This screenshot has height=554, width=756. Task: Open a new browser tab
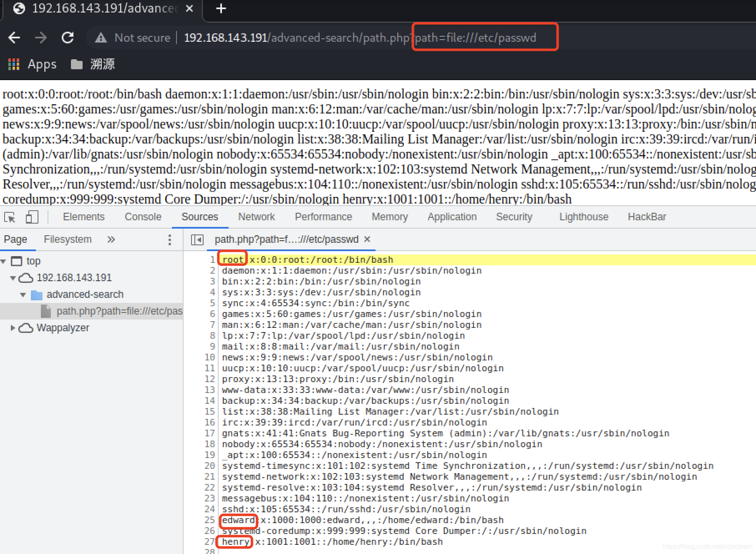pos(221,8)
